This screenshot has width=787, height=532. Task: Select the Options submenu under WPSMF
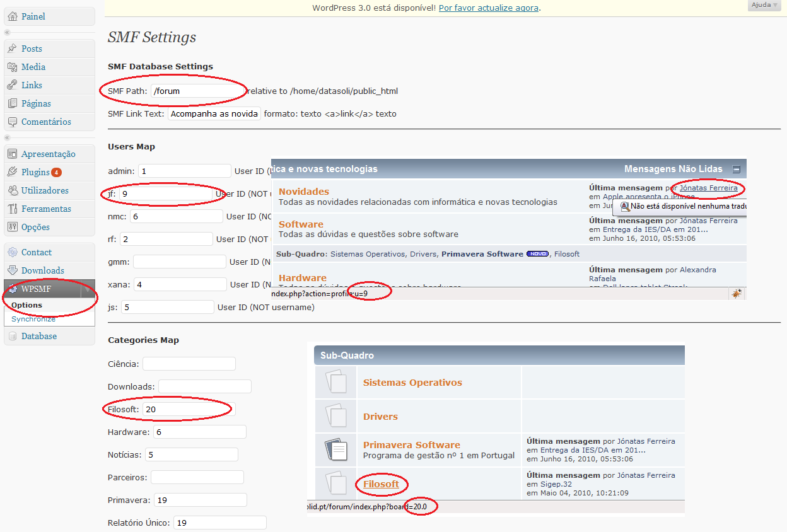pos(26,305)
